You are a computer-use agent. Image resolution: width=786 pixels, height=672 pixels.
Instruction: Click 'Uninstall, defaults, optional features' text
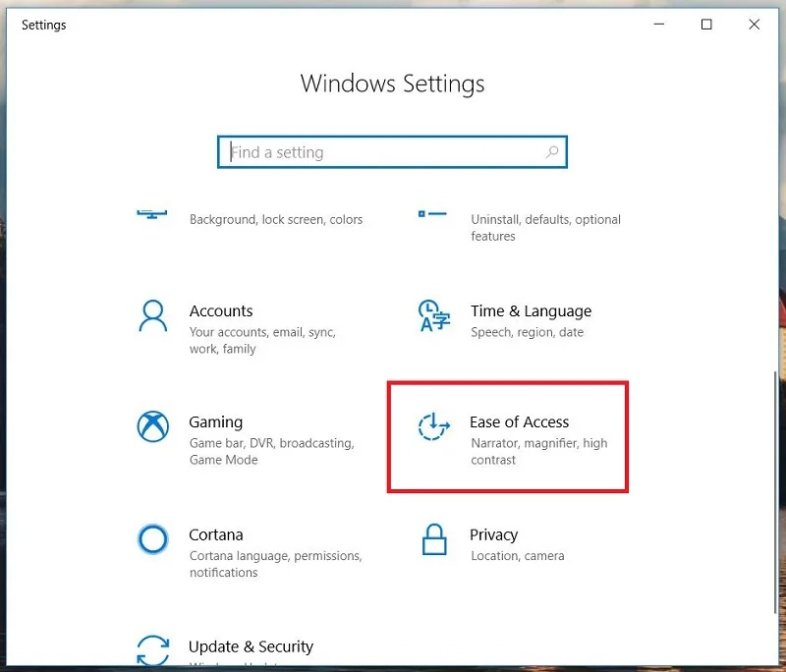(x=546, y=228)
